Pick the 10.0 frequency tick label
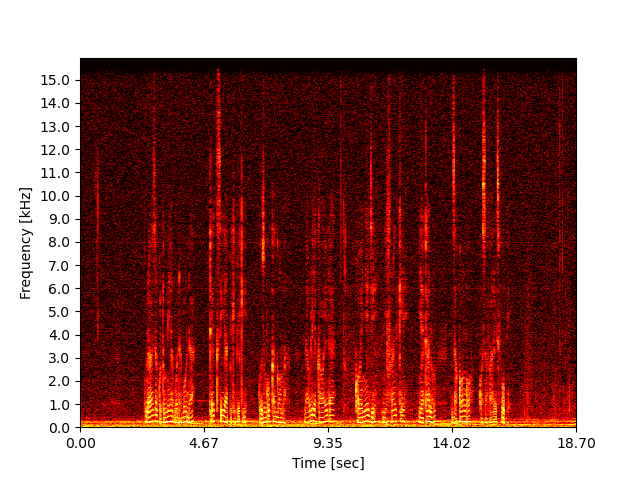 tap(55, 196)
